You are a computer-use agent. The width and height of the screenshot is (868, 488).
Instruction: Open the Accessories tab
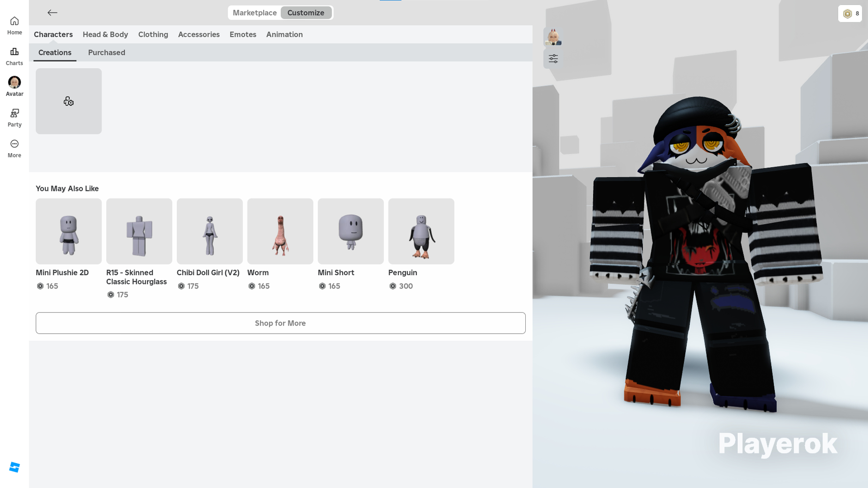click(199, 35)
